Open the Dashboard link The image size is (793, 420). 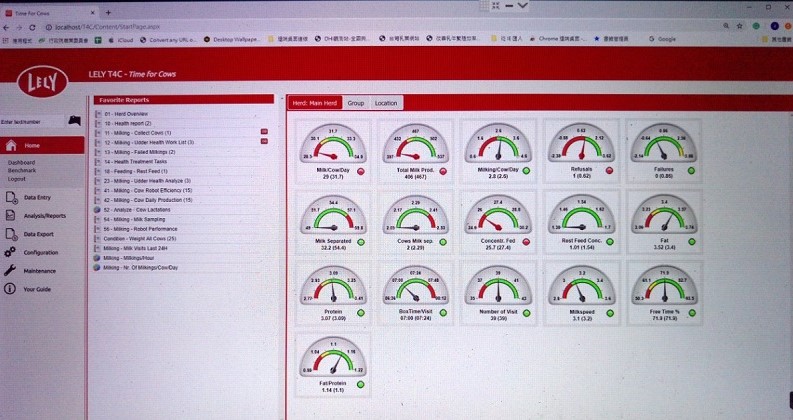click(x=21, y=162)
